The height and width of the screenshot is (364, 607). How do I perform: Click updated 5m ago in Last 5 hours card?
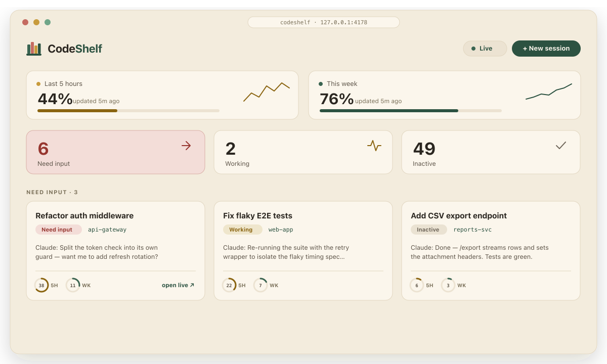[x=96, y=101]
